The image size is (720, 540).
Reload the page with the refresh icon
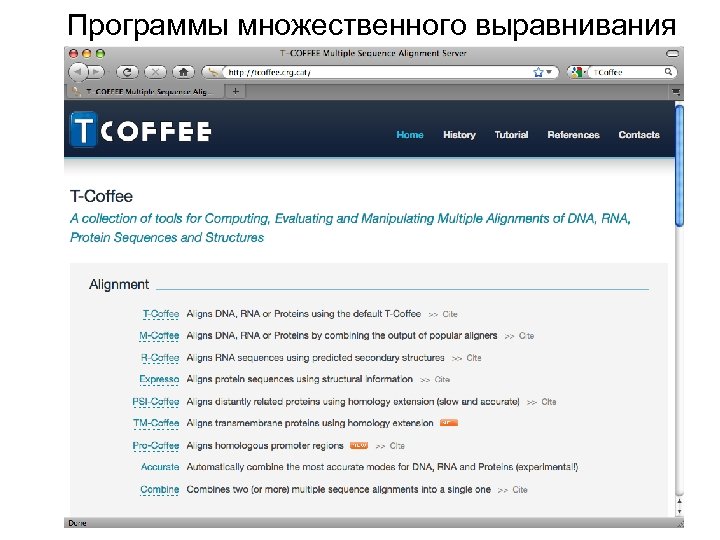(127, 72)
